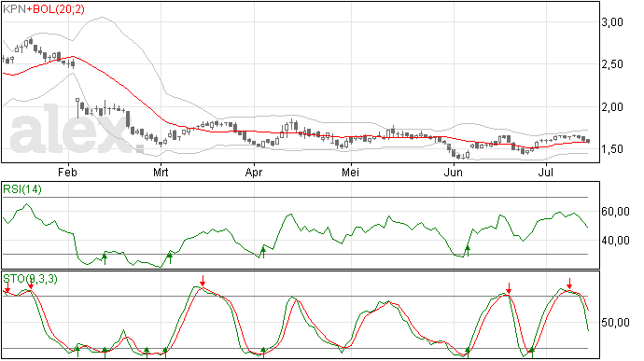Click the stochastic green buy arrow in late June
The width and height of the screenshot is (644, 361).
coord(531,352)
